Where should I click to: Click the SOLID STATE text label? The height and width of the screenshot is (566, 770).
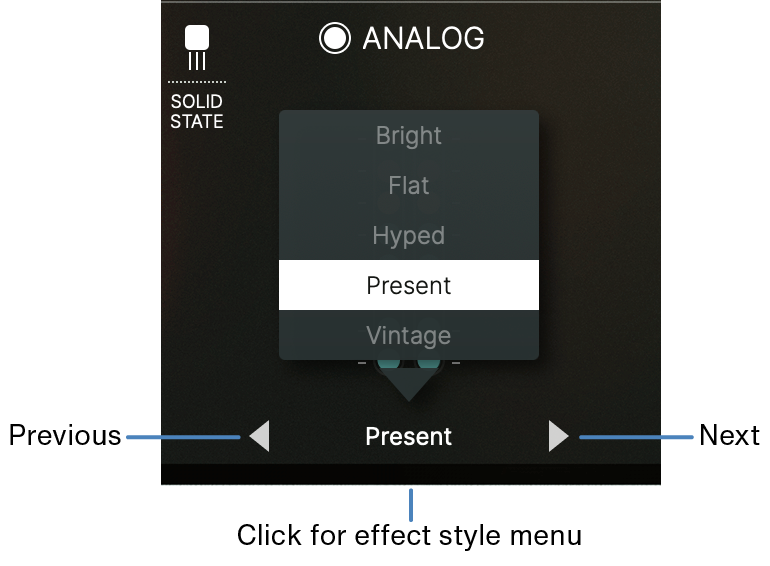(197, 111)
